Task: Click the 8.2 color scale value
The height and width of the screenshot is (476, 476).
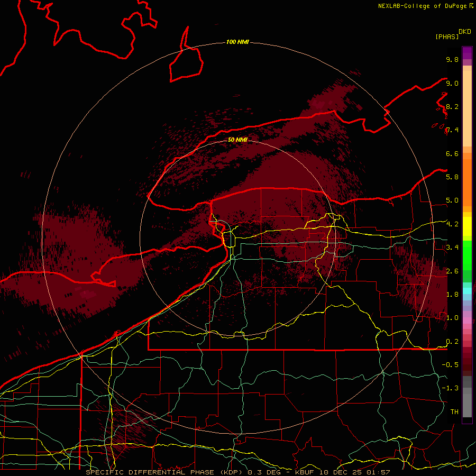Action: [452, 106]
